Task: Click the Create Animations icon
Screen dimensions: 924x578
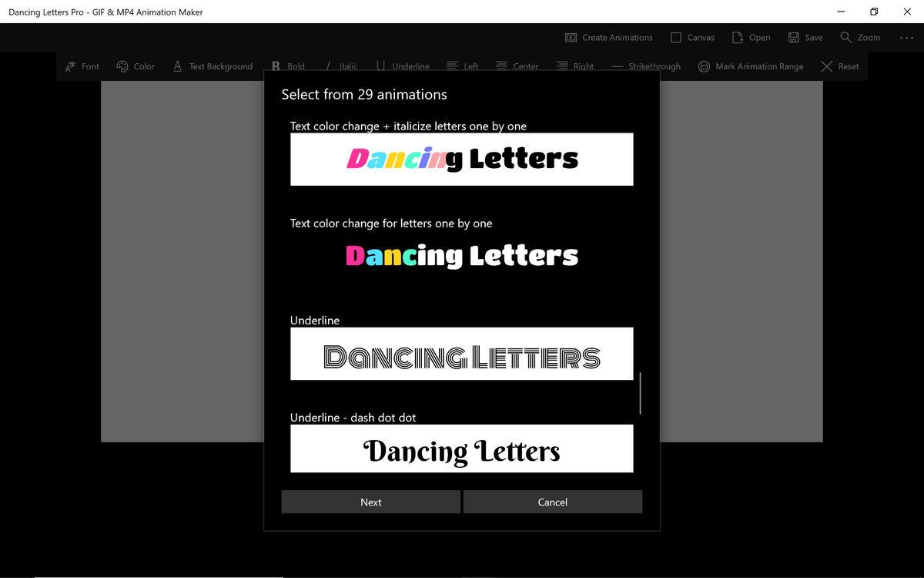Action: click(571, 37)
